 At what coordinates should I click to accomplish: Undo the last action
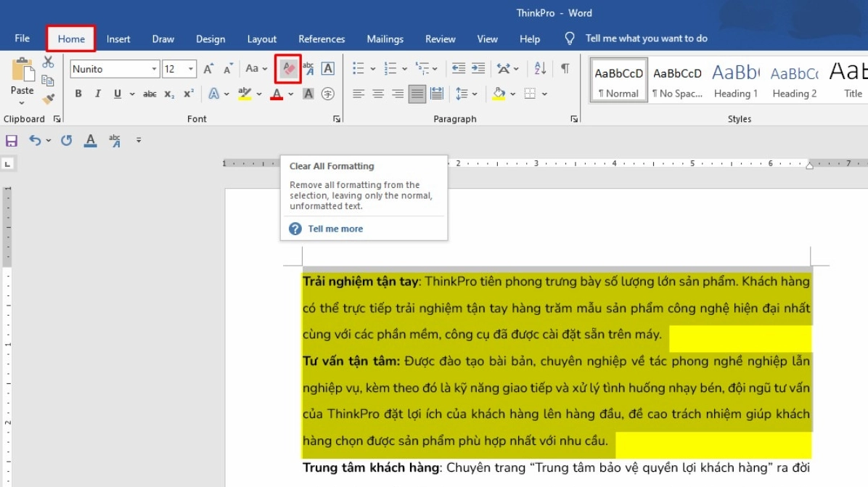tap(35, 141)
